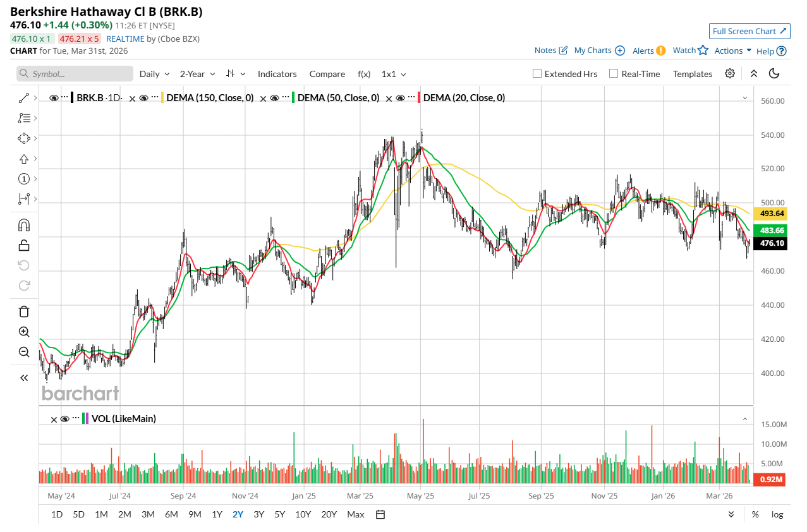Select the 1Y range tab
The width and height of the screenshot is (807, 532).
coord(217,514)
